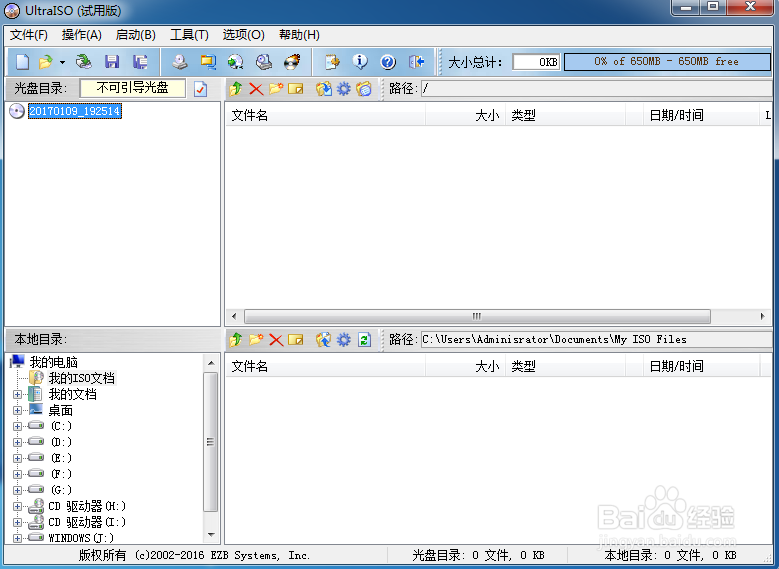Sort disc files by 日期/时间 column header
The height and width of the screenshot is (569, 779).
pos(701,115)
